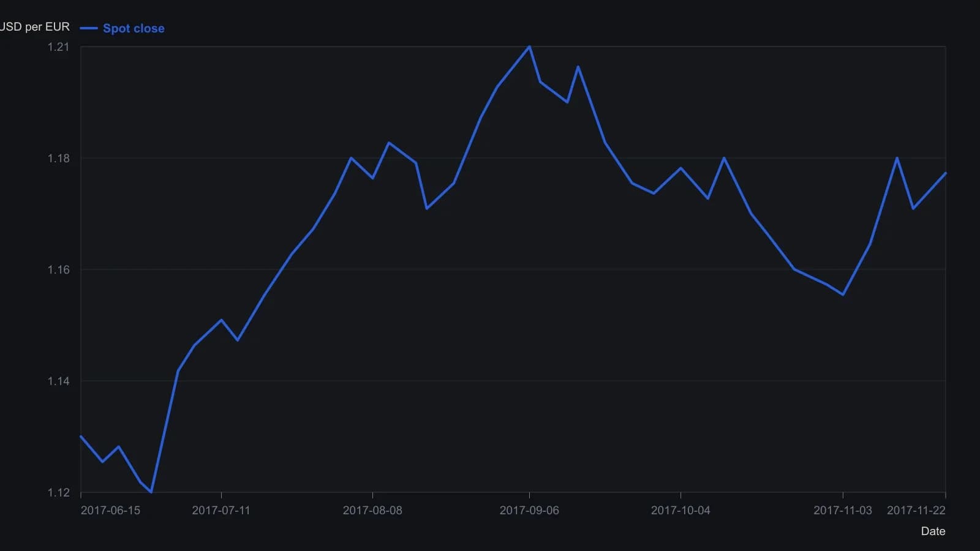Select the 1.14 y-axis label
Image resolution: width=980 pixels, height=551 pixels.
point(59,381)
